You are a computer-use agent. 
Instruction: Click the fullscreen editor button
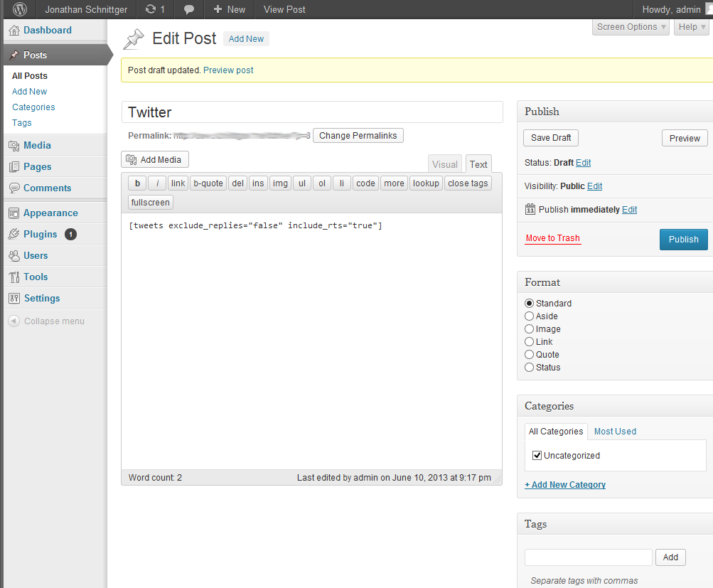pyautogui.click(x=151, y=202)
